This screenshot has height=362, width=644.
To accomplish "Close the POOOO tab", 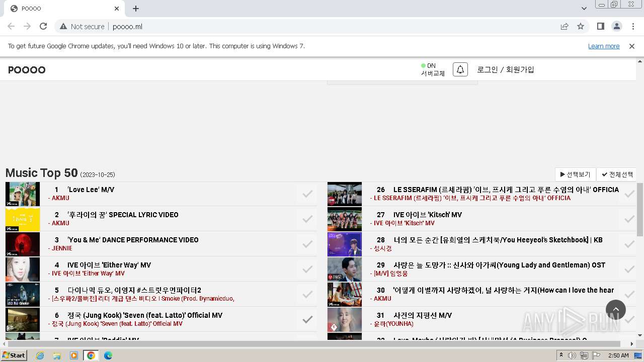I will click(x=117, y=9).
